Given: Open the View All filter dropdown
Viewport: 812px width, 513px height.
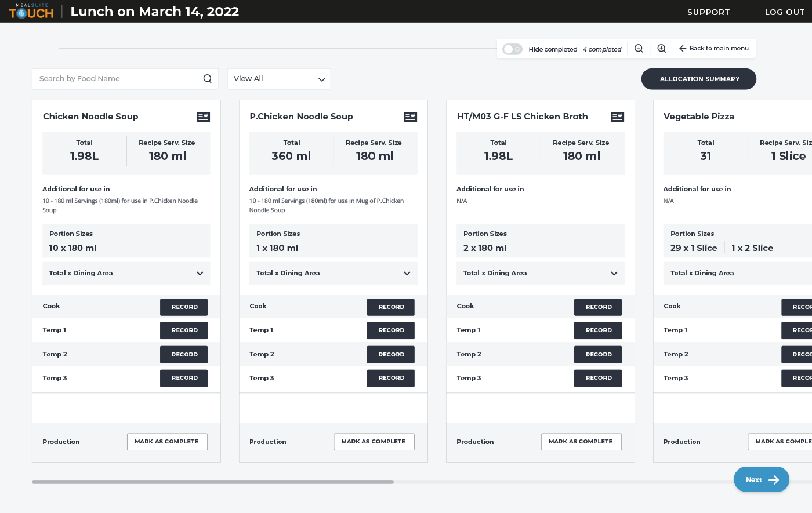Looking at the screenshot, I should 279,79.
